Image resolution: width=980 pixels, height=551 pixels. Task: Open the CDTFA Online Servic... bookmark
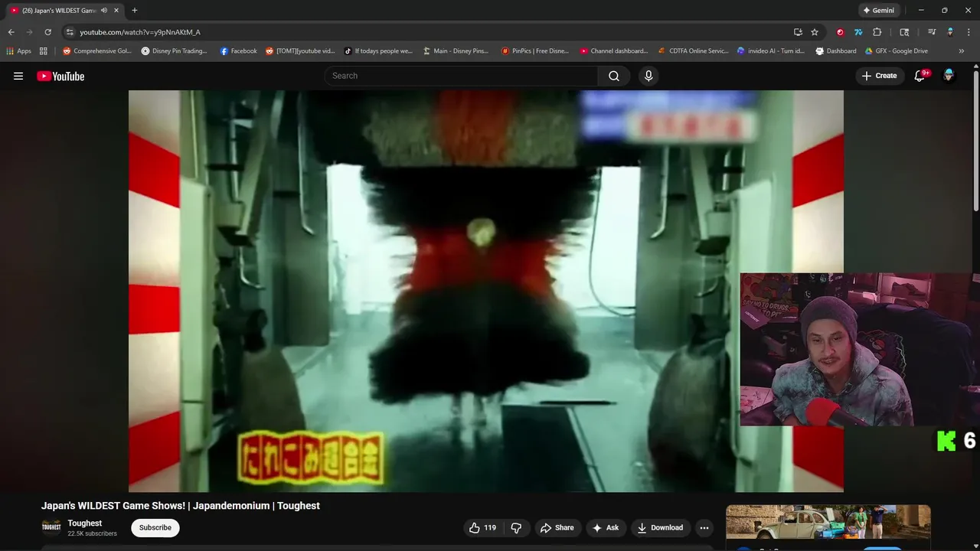(x=693, y=51)
